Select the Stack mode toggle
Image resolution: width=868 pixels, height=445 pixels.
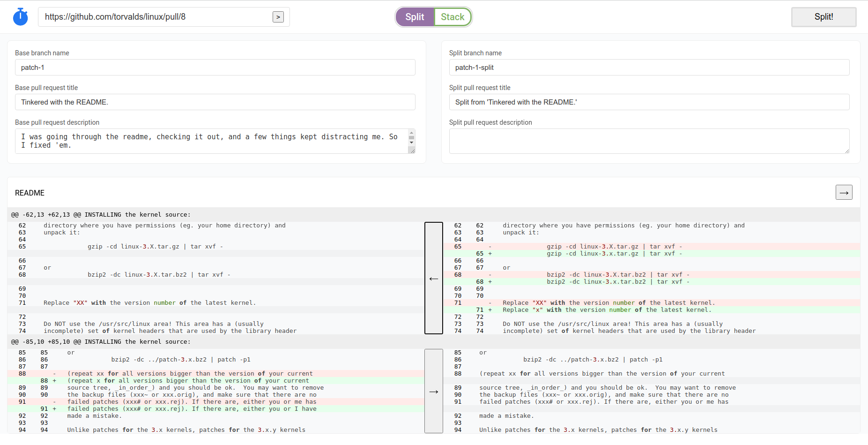tap(453, 17)
